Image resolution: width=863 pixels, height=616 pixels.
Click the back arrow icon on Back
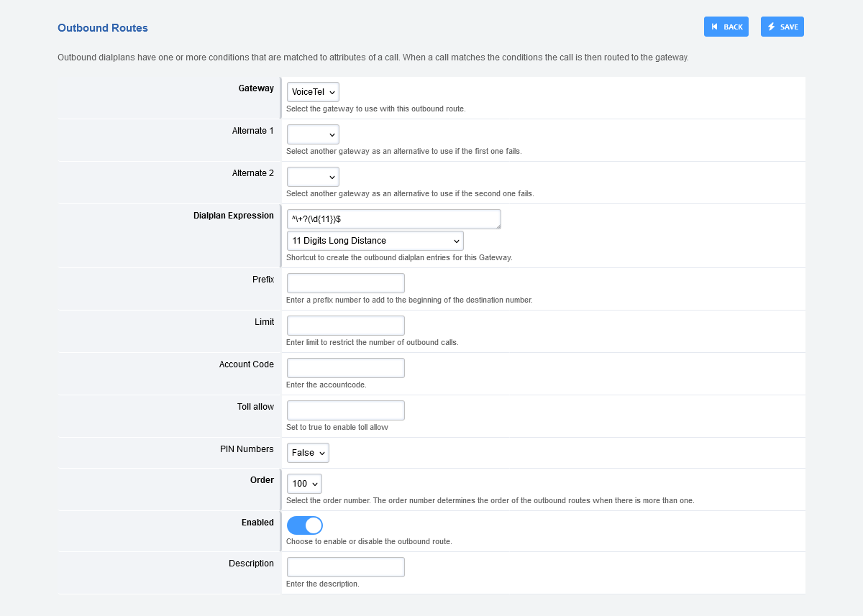click(x=714, y=27)
